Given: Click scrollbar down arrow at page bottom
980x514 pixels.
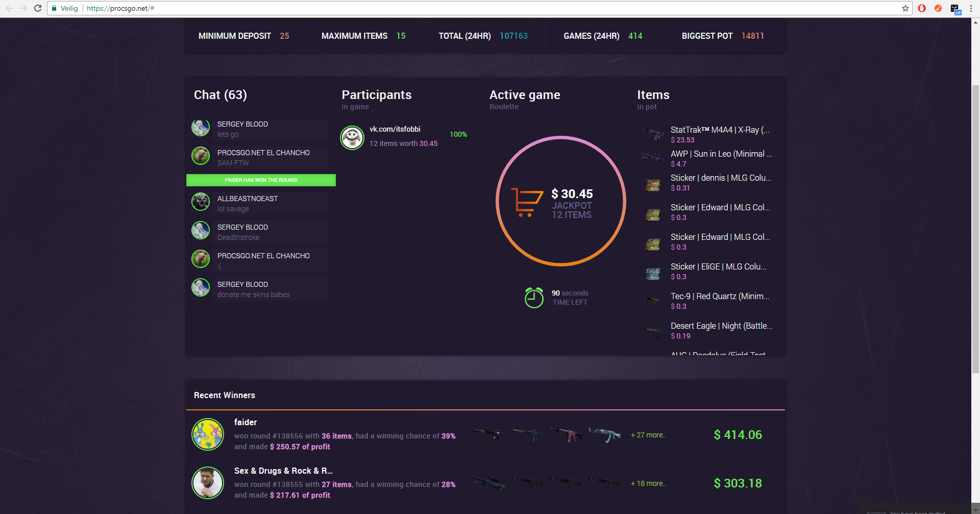Looking at the screenshot, I should tap(975, 509).
